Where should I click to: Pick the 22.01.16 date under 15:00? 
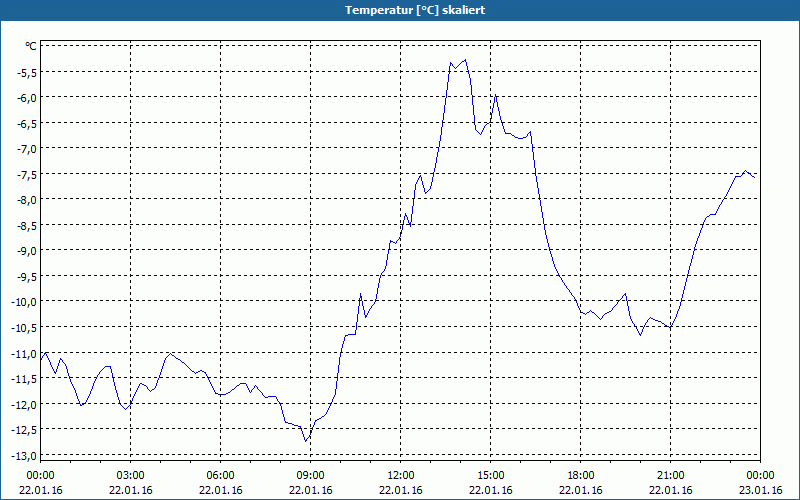[x=491, y=490]
